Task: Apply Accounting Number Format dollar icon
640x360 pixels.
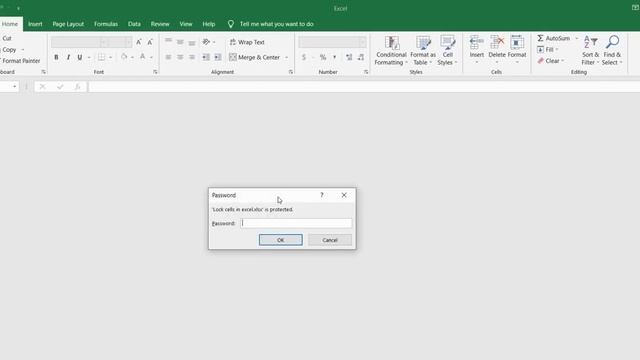Action: point(304,57)
